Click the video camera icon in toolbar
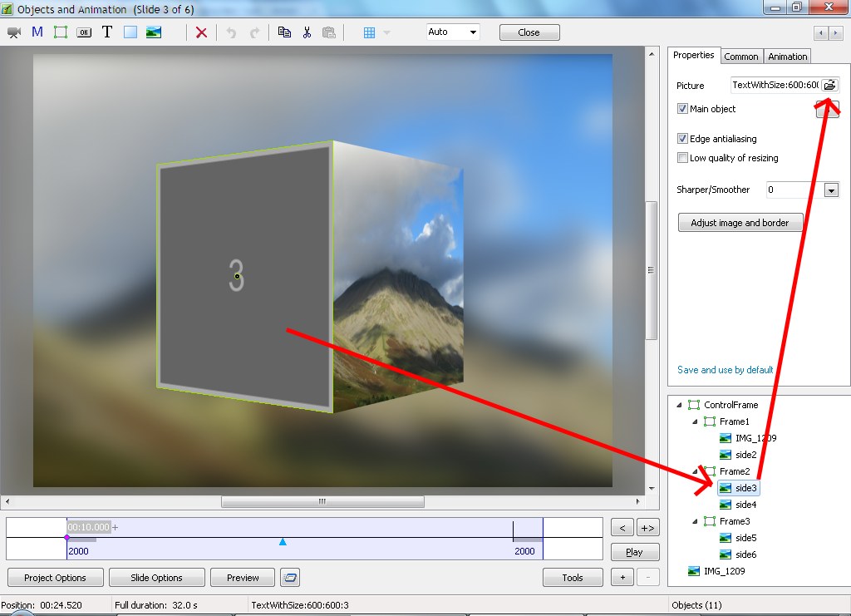Screen dimensions: 851x616 tap(14, 32)
